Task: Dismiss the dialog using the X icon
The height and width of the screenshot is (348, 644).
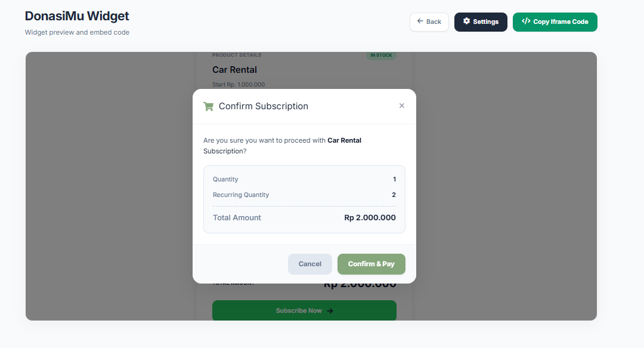Action: [402, 105]
